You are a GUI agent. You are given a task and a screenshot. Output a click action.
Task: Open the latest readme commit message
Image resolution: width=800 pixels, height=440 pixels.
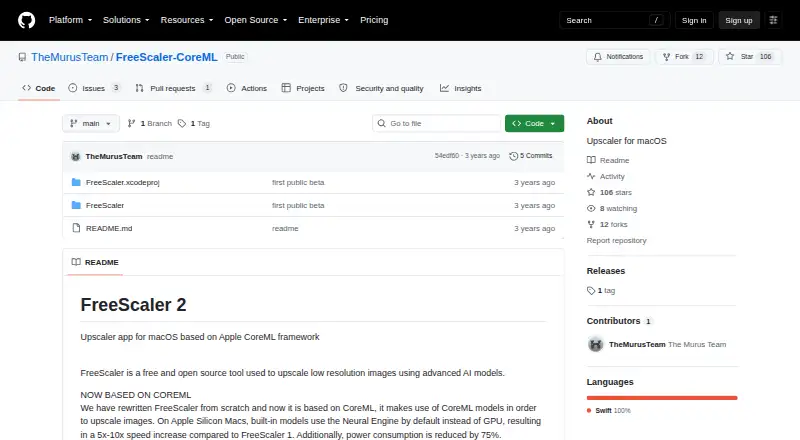tap(160, 157)
